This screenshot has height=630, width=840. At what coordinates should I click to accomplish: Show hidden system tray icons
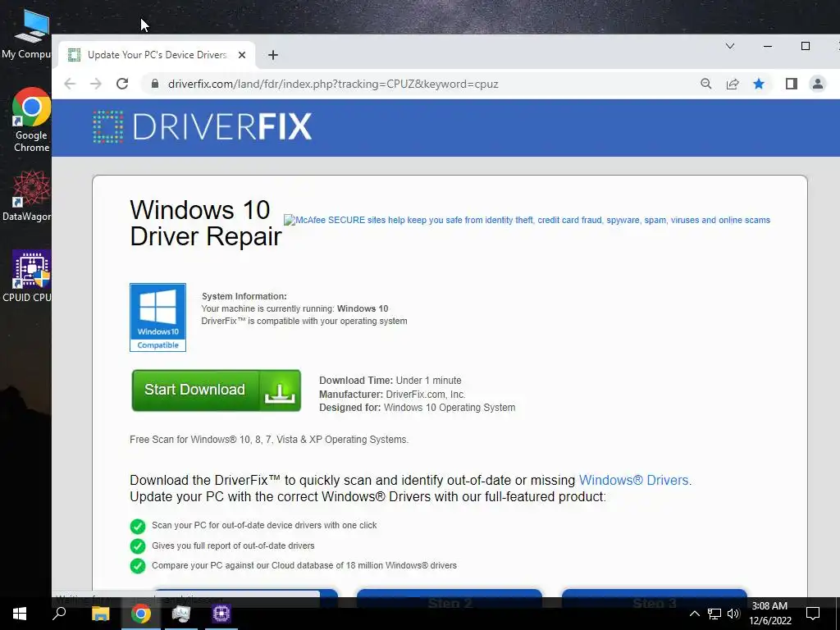click(694, 614)
